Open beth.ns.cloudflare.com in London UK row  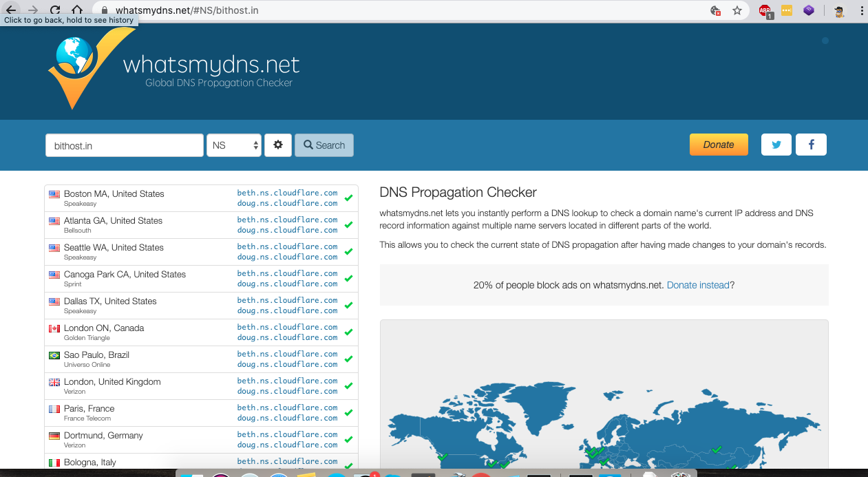pos(287,381)
